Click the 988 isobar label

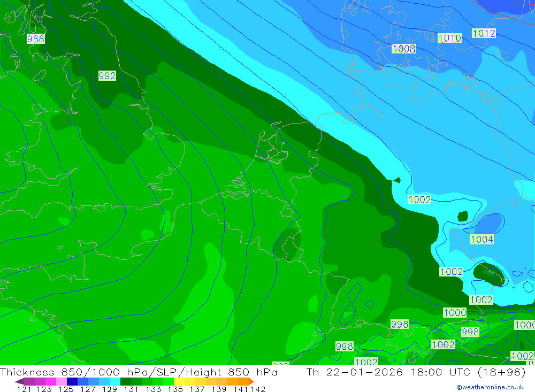pos(35,39)
